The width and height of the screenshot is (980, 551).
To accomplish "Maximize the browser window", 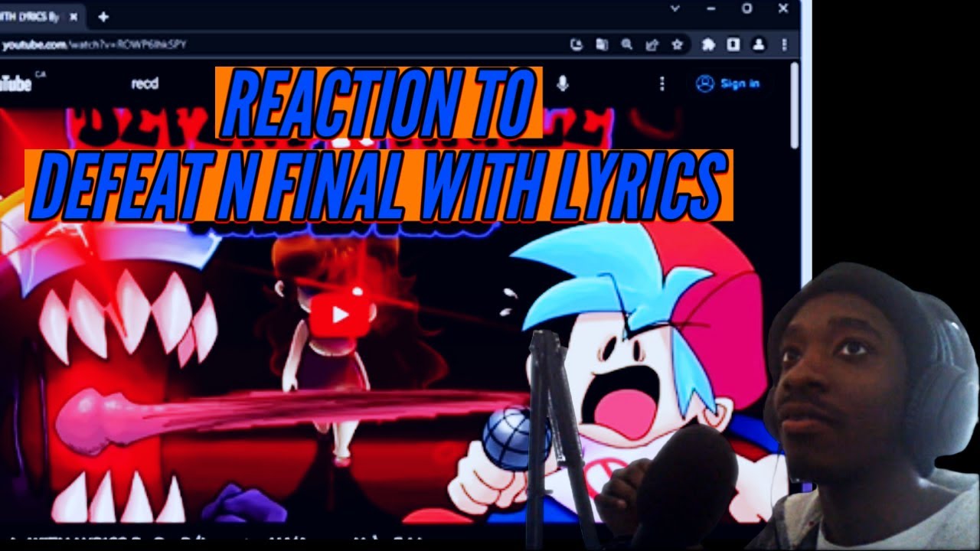I will click(x=747, y=8).
